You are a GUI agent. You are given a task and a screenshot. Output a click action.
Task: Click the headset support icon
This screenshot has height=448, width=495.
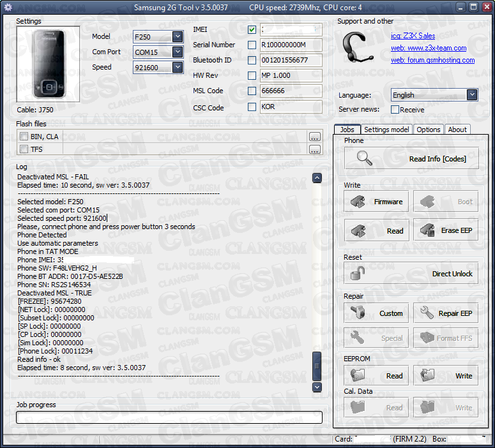(358, 47)
